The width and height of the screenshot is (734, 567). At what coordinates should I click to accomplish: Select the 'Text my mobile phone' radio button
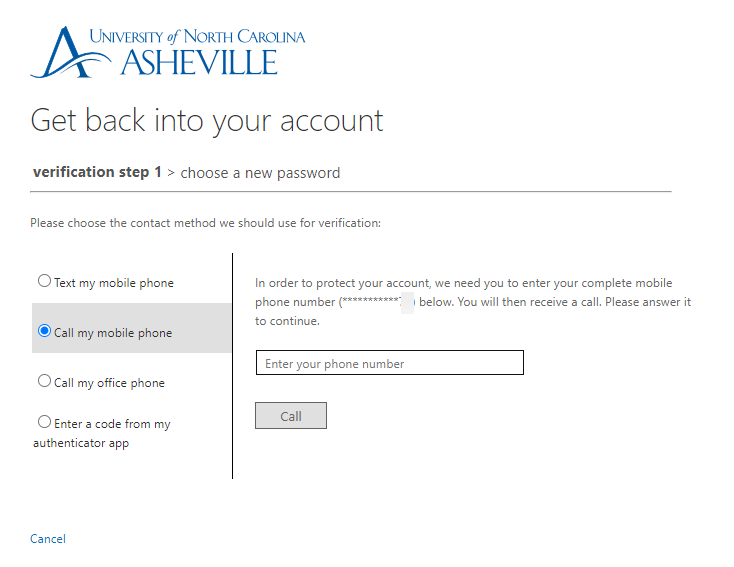click(44, 281)
